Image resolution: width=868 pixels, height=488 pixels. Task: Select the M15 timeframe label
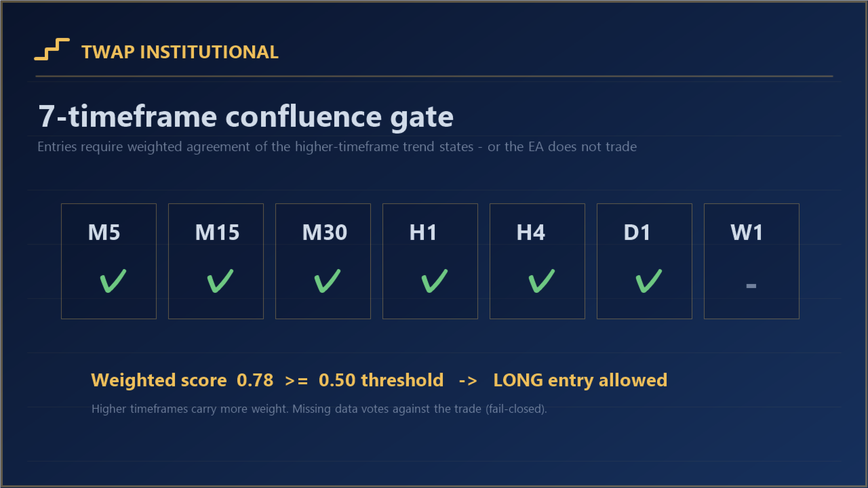[218, 233]
